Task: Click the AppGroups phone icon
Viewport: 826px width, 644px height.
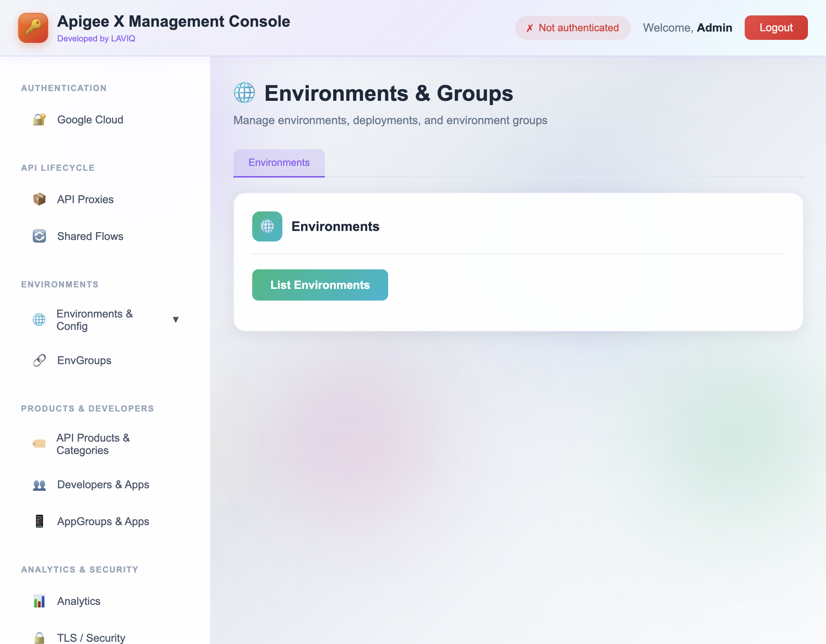Action: (x=39, y=521)
